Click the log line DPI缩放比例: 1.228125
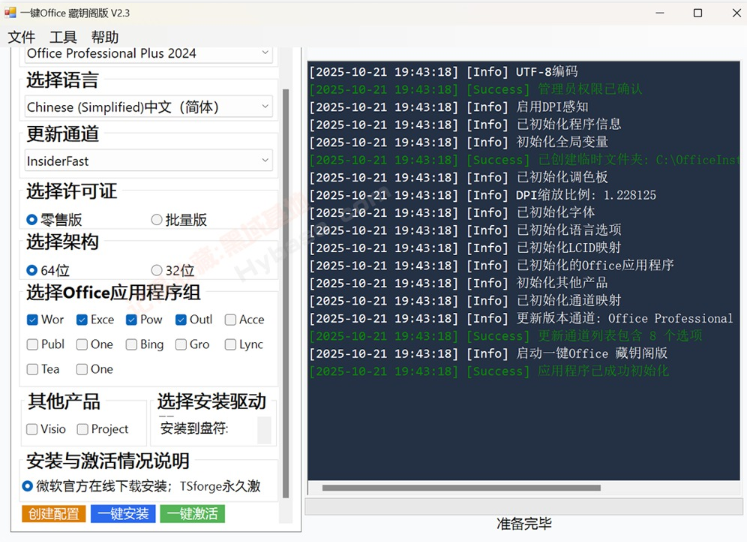The width and height of the screenshot is (747, 542). point(483,195)
